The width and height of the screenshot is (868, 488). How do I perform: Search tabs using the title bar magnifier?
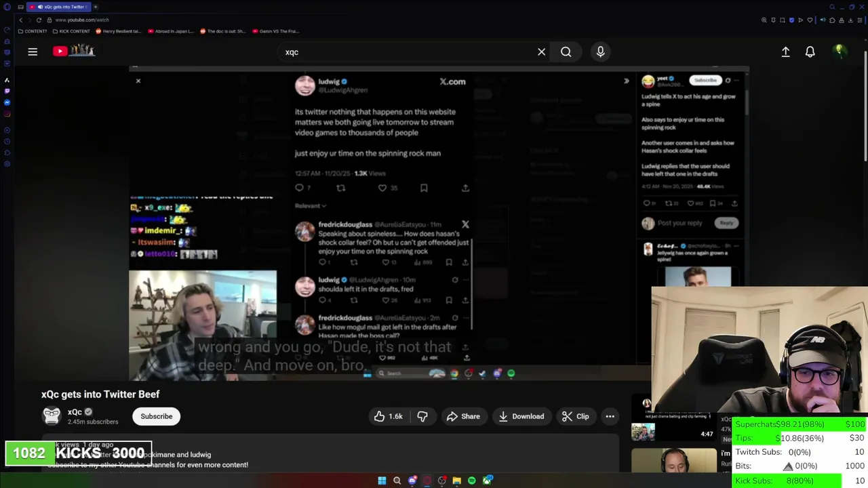pyautogui.click(x=832, y=7)
